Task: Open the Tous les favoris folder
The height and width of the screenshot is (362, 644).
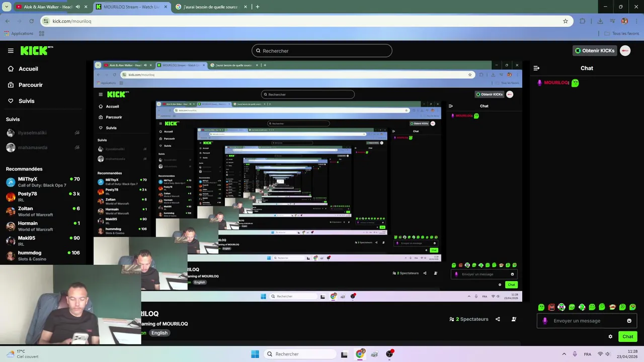Action: click(622, 34)
